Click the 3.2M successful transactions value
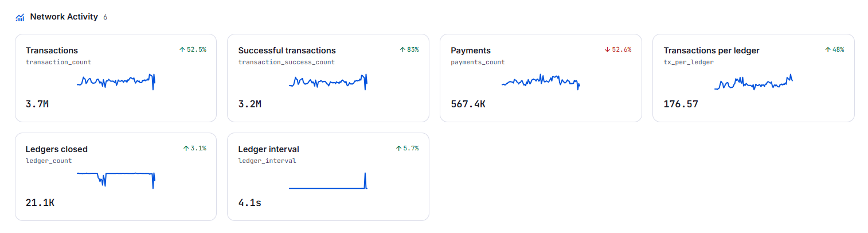 click(x=250, y=104)
